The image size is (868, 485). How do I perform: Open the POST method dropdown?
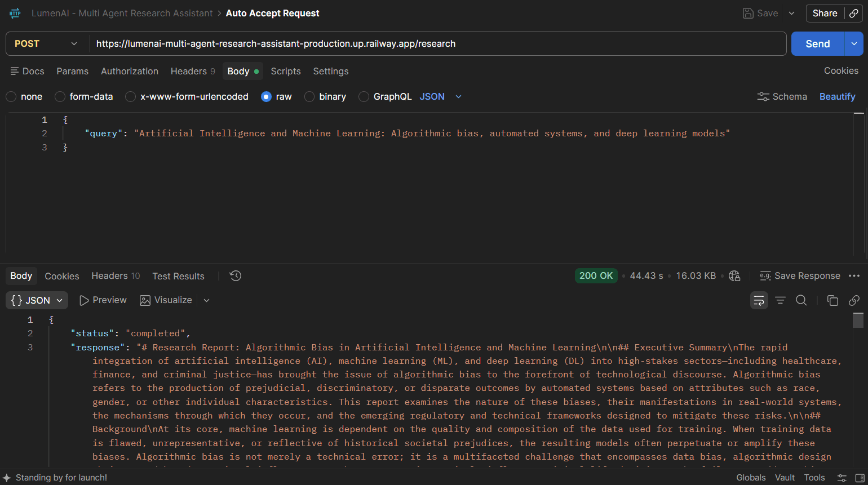point(47,44)
